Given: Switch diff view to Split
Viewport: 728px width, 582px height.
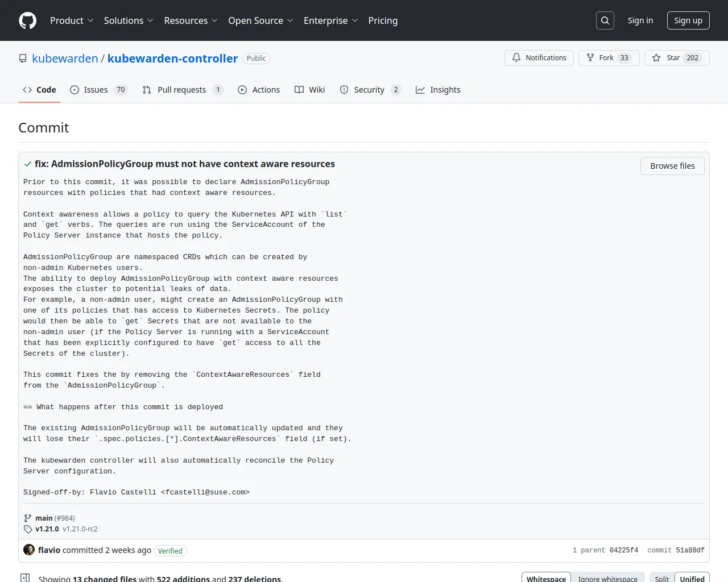Looking at the screenshot, I should click(x=662, y=579).
